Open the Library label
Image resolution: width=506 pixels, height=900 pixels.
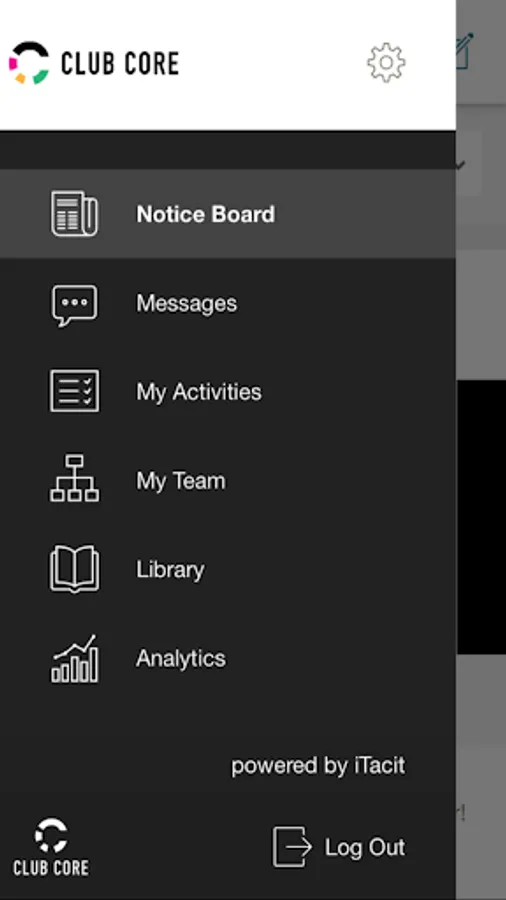pos(170,570)
